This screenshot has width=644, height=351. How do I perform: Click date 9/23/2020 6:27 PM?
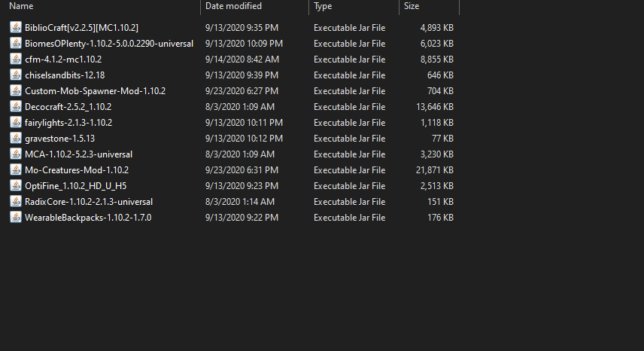tap(242, 91)
